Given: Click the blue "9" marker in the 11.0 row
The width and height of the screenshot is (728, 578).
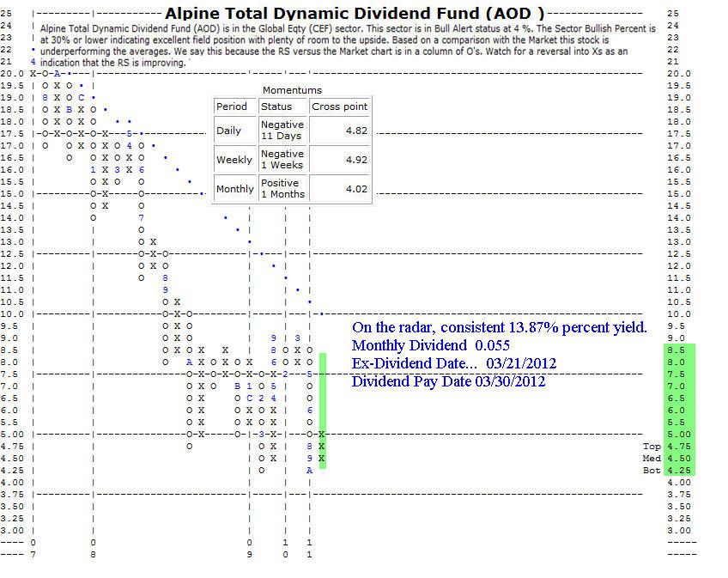Looking at the screenshot, I should (x=166, y=290).
